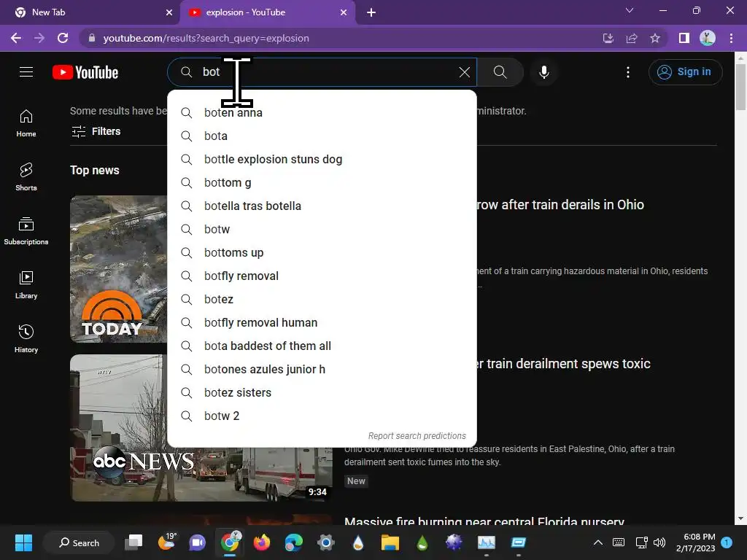747x560 pixels.
Task: Open the Chrome three-dot menu
Action: point(731,38)
